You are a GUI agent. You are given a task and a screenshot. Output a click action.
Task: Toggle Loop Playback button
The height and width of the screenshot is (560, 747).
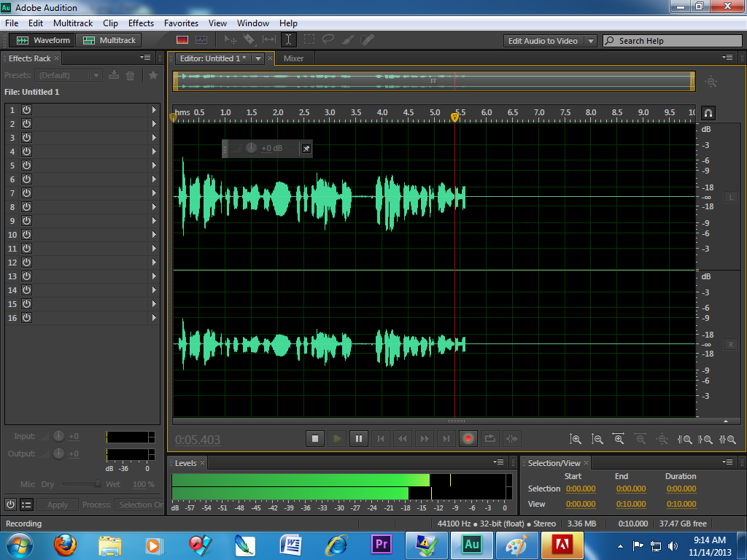pyautogui.click(x=490, y=438)
